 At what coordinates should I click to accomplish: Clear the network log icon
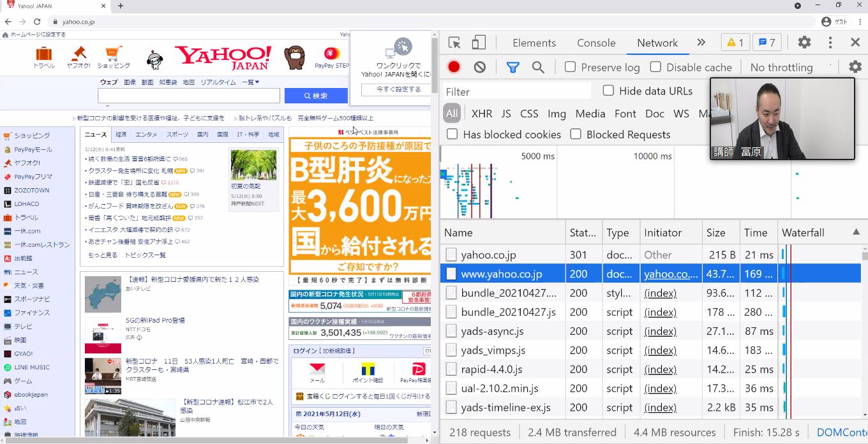point(480,67)
